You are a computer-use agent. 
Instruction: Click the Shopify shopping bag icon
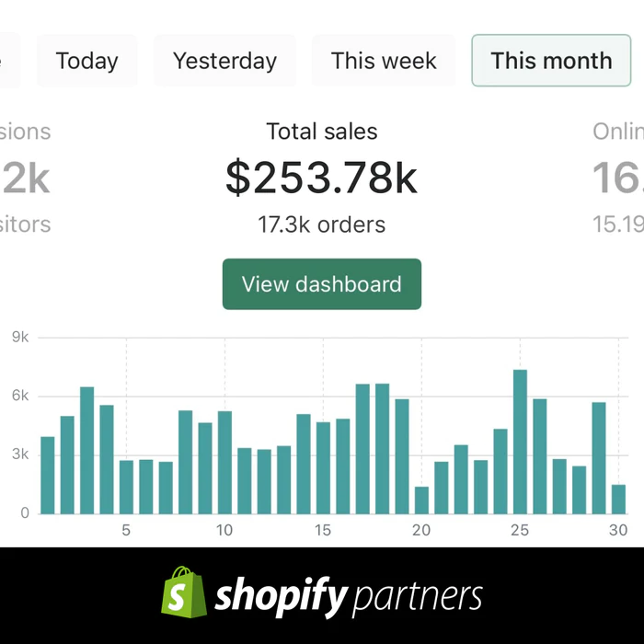coord(181,592)
